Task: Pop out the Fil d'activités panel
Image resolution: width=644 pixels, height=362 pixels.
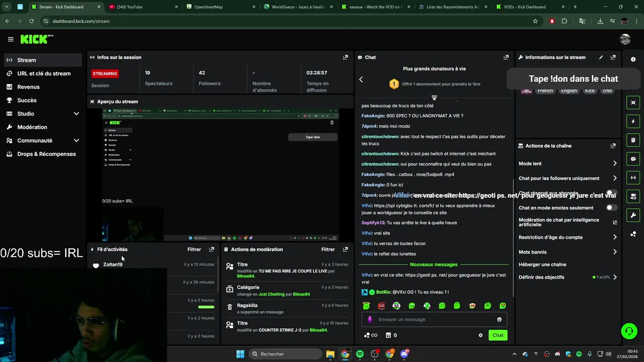Action: tap(211, 249)
